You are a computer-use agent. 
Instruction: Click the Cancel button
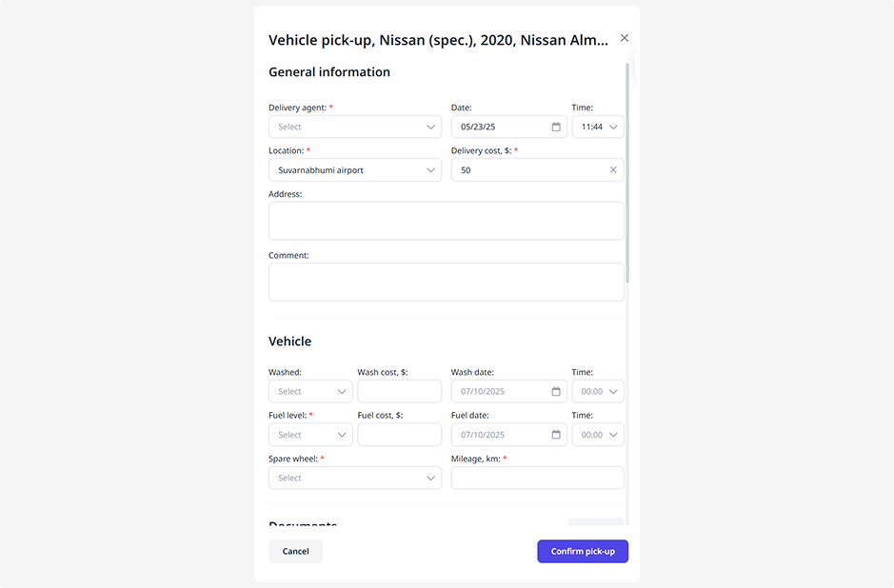coord(295,552)
